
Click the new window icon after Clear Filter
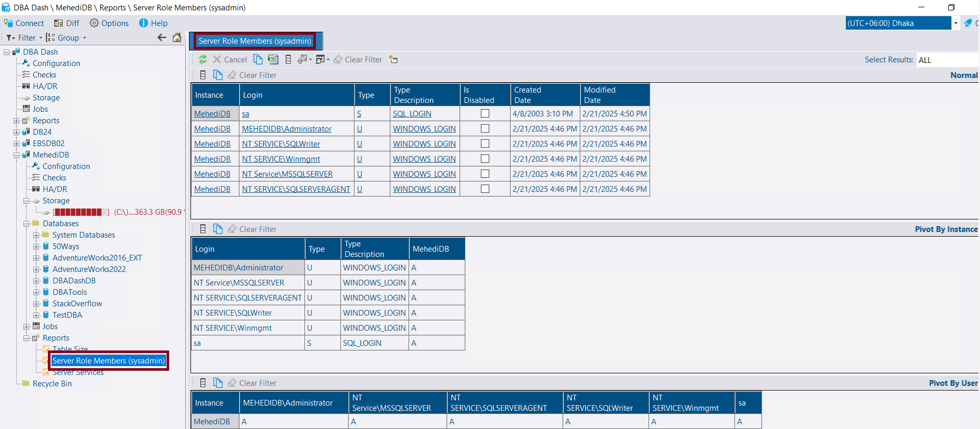[393, 60]
